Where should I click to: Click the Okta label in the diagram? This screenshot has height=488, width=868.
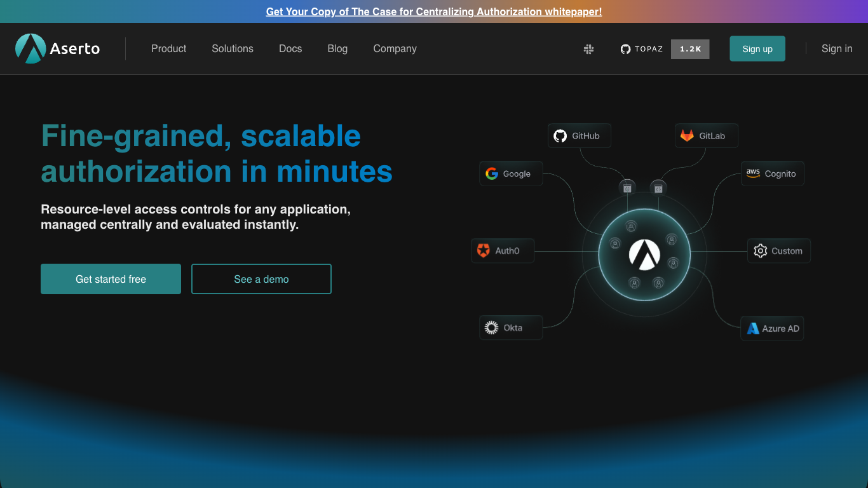[513, 328]
